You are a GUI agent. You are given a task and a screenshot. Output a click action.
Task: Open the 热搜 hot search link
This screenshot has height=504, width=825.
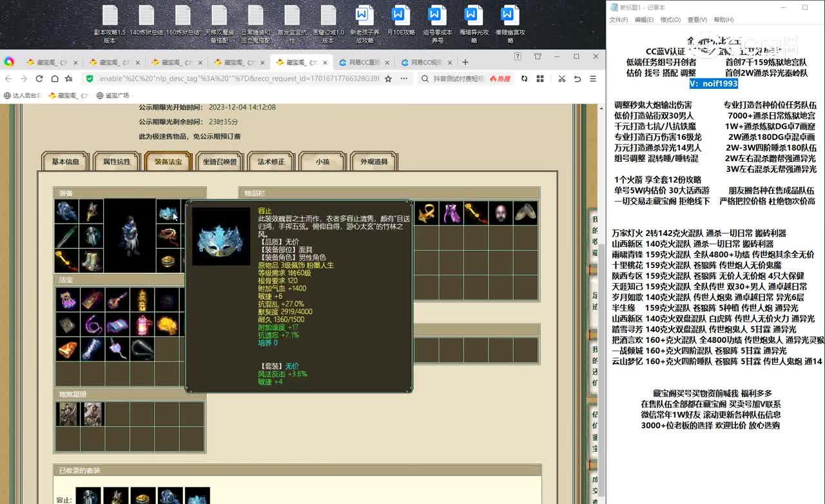point(500,79)
